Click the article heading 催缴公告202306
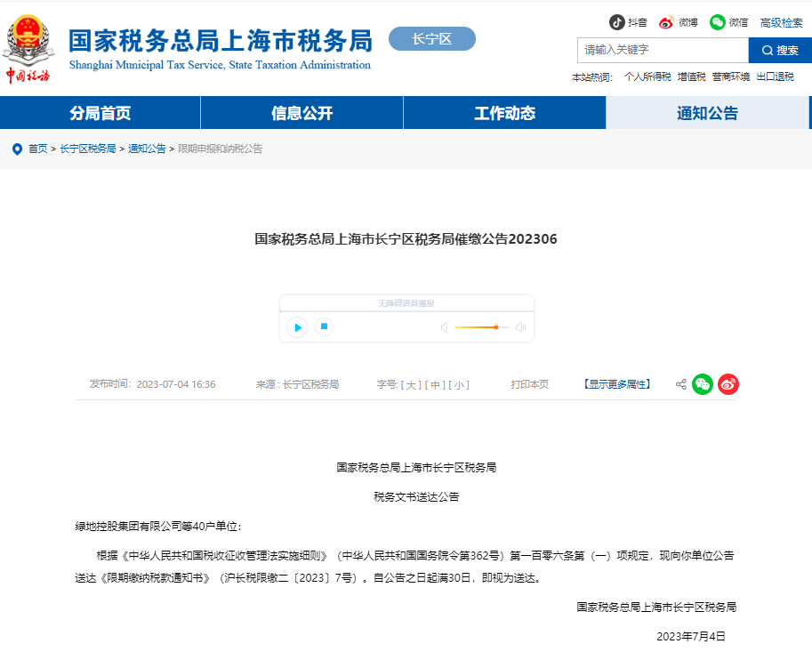Screen dimensions: 812x652 point(406,239)
